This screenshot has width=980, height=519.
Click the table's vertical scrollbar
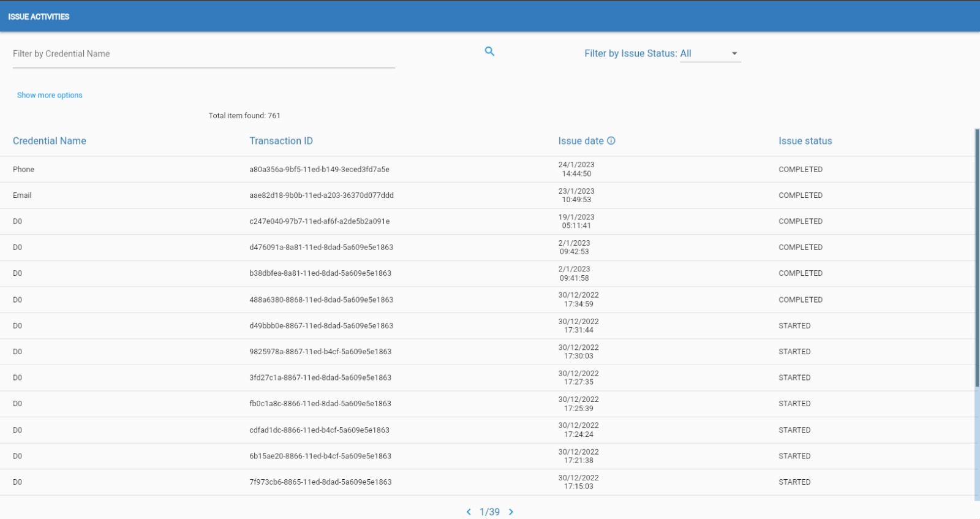point(977,257)
